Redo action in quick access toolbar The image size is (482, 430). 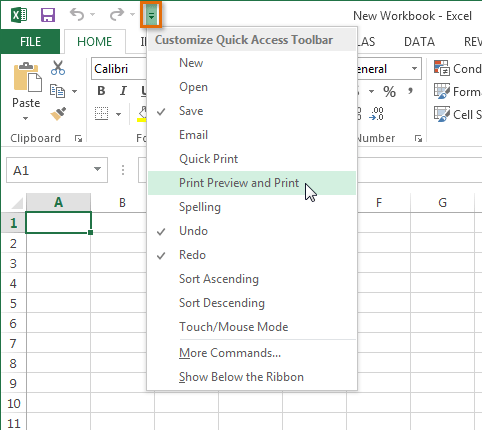pos(117,15)
